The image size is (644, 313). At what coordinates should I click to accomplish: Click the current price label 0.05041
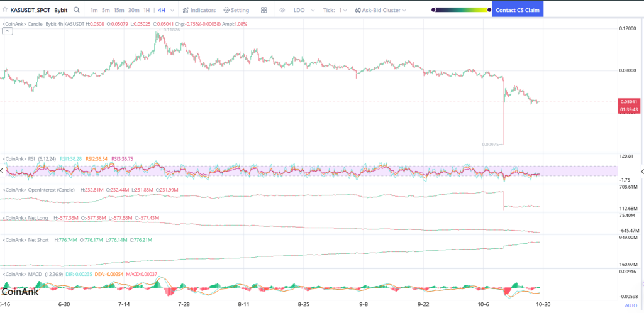click(629, 102)
